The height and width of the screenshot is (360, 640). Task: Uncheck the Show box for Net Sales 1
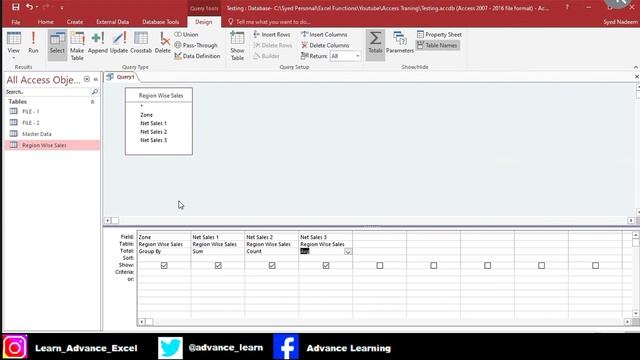pos(218,265)
